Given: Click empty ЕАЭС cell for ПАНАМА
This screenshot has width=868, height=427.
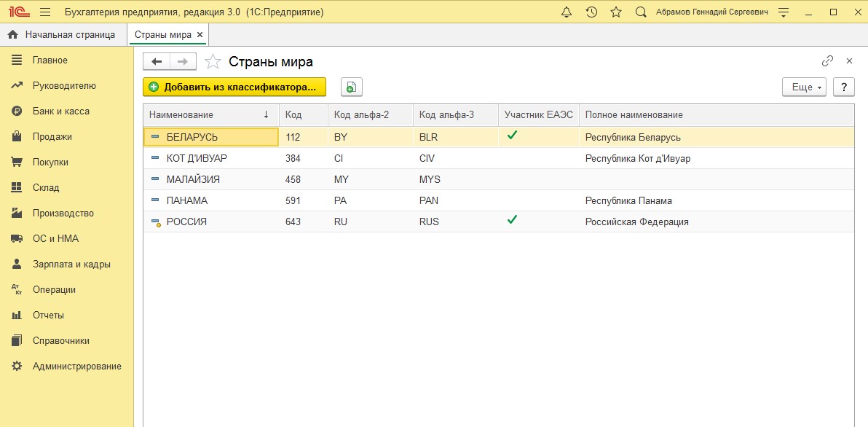Looking at the screenshot, I should click(538, 200).
